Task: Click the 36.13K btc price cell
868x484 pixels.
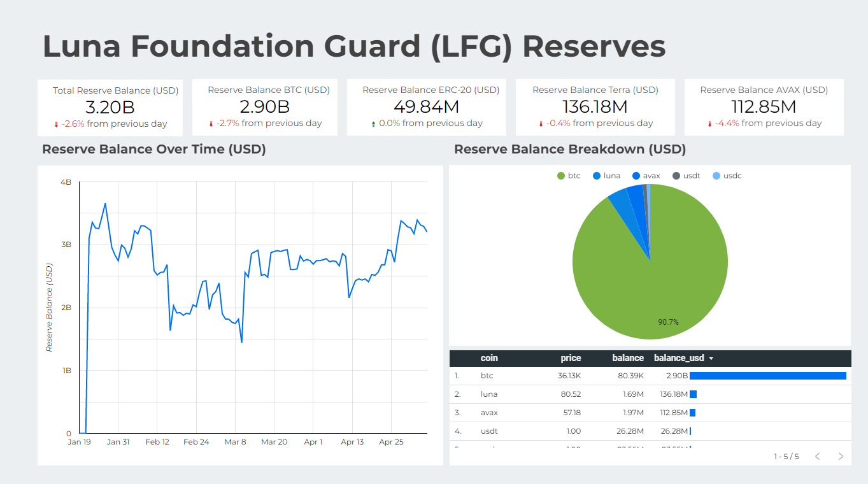Action: 569,376
